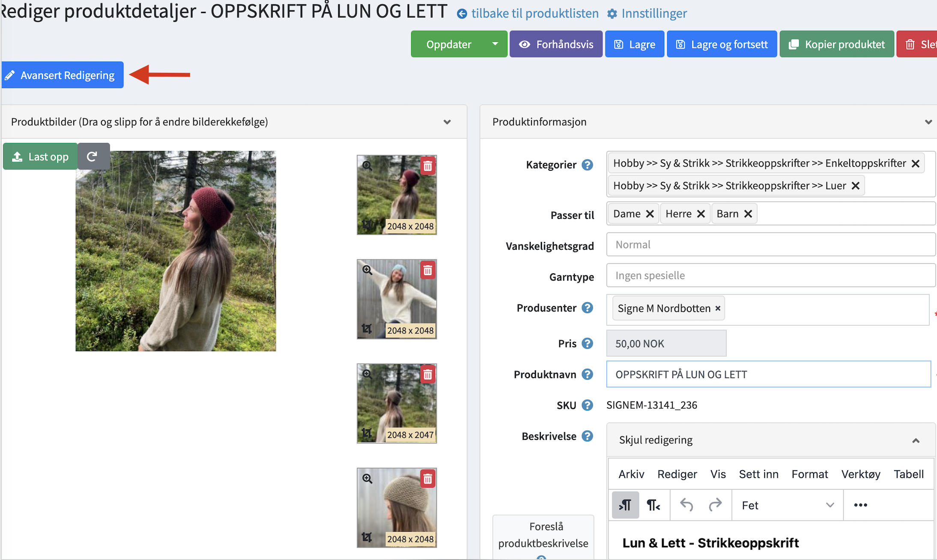The width and height of the screenshot is (937, 560).
Task: Remove the Luer category tag
Action: point(856,186)
